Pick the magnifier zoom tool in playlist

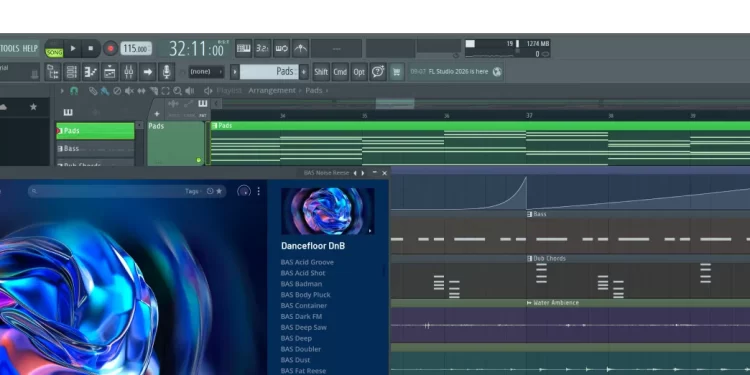[x=177, y=90]
